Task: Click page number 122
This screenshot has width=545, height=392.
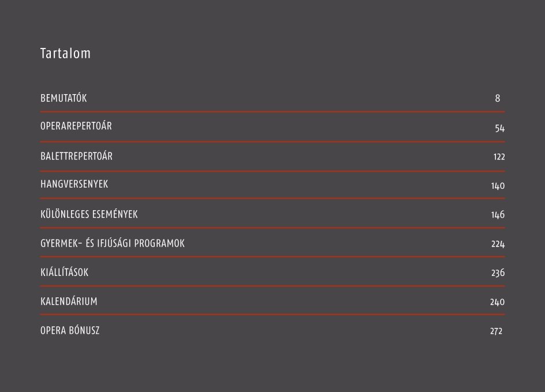Action: [x=499, y=156]
